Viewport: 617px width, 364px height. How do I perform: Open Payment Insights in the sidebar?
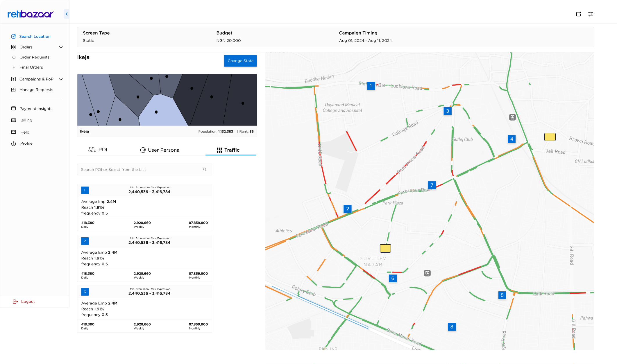(36, 109)
